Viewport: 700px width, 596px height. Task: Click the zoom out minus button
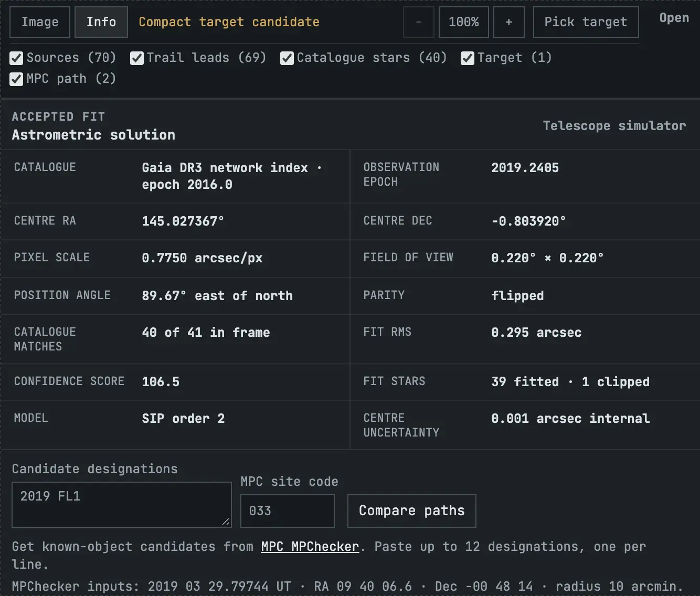(x=419, y=22)
